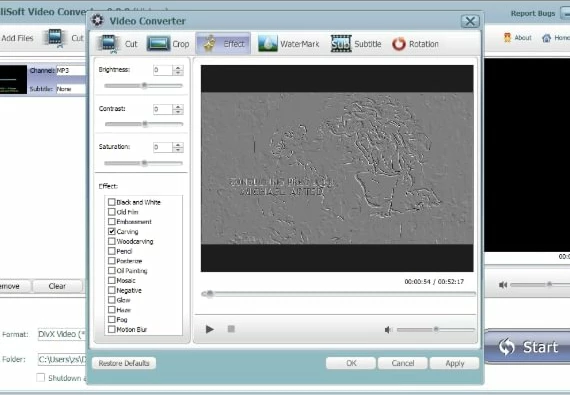The width and height of the screenshot is (570, 395).
Task: Enable Posterize effect
Action: [x=112, y=261]
